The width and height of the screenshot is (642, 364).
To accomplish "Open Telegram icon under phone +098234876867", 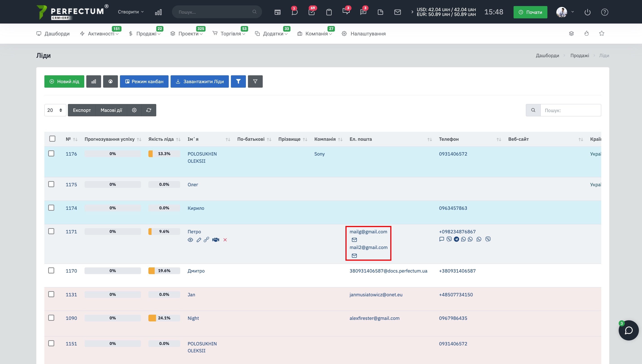I will 456,239.
